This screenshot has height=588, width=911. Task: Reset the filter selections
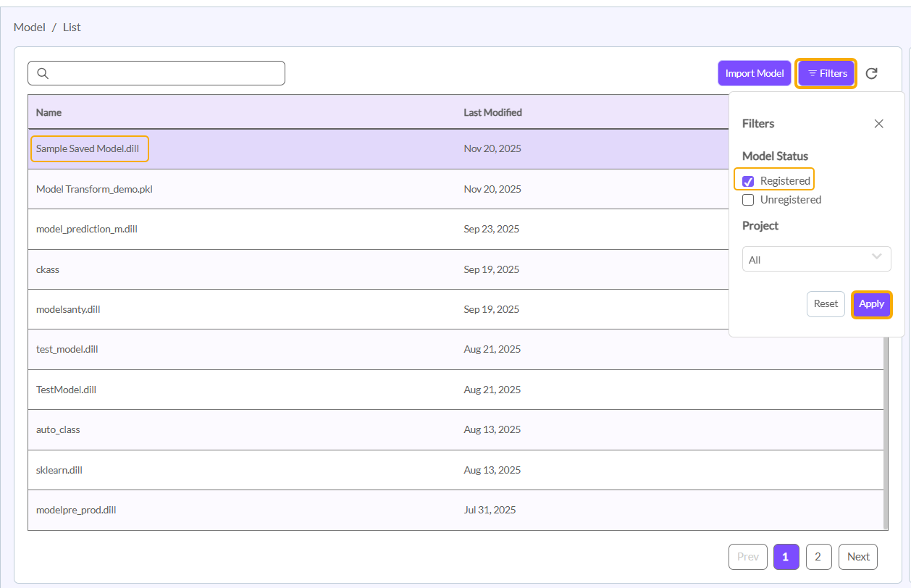(x=826, y=304)
